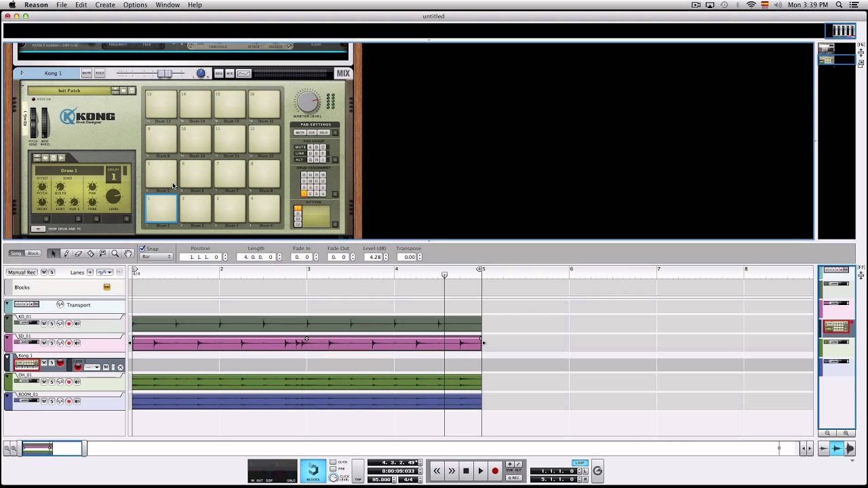Collapse the Kong 1 track with its triangle
The height and width of the screenshot is (488, 868).
7,357
